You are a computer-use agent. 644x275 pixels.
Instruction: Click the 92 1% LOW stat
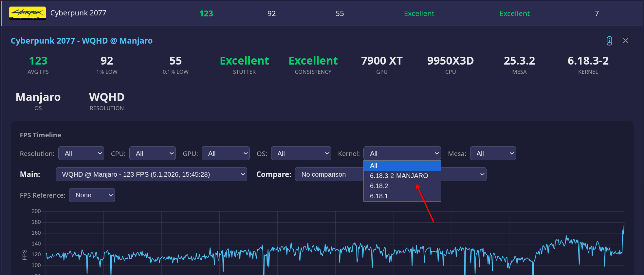[x=107, y=65]
